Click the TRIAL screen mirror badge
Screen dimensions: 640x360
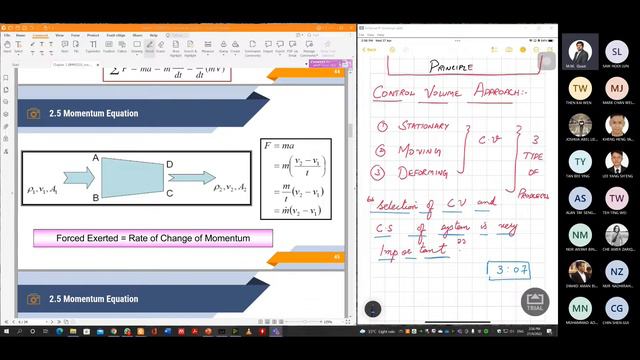coord(535,302)
